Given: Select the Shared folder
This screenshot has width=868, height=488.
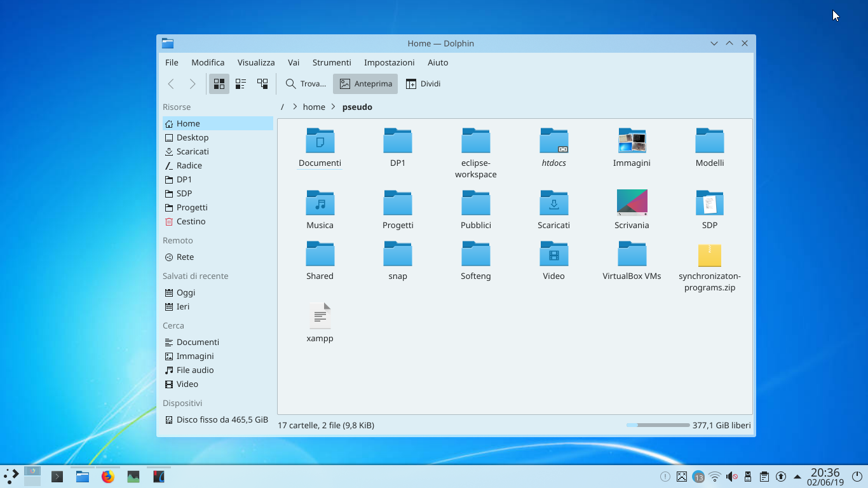Looking at the screenshot, I should click(x=320, y=254).
